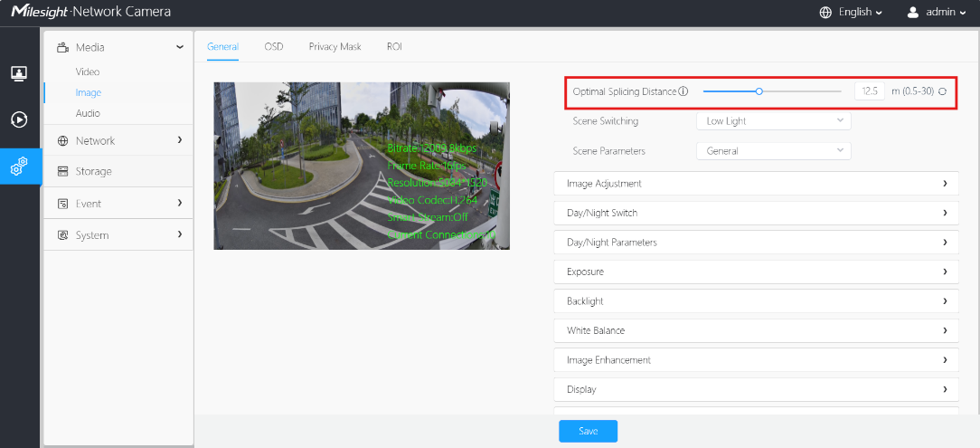
Task: Open the Live View monitor icon in sidebar
Action: point(19,73)
